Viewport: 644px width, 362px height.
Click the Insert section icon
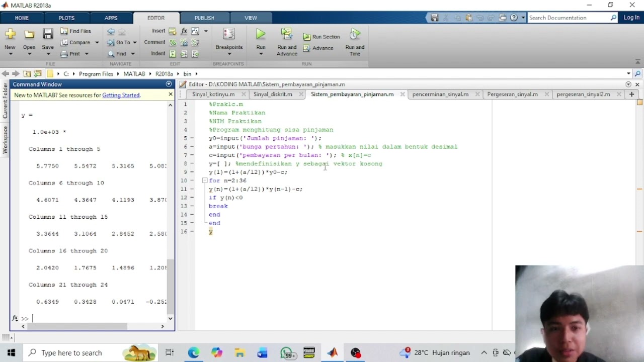173,31
